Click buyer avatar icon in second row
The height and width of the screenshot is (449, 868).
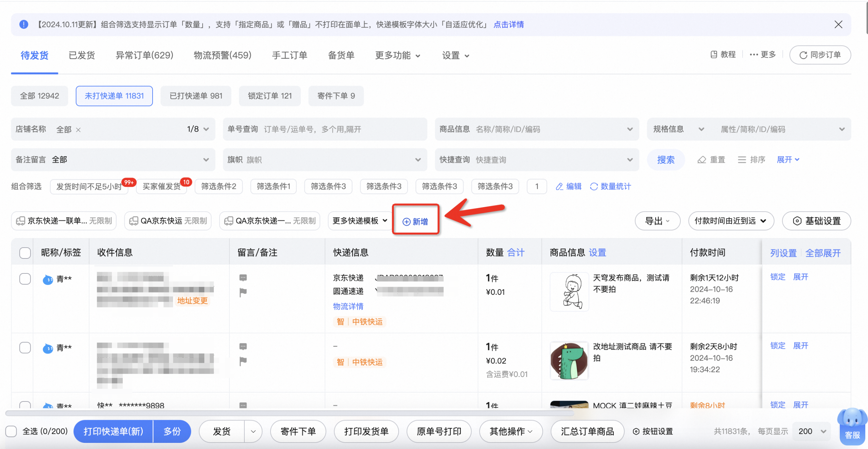48,348
